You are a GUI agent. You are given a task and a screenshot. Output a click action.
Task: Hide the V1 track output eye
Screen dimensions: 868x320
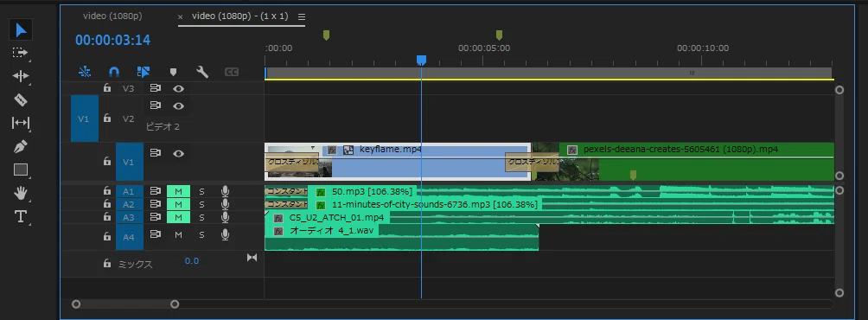[x=178, y=153]
